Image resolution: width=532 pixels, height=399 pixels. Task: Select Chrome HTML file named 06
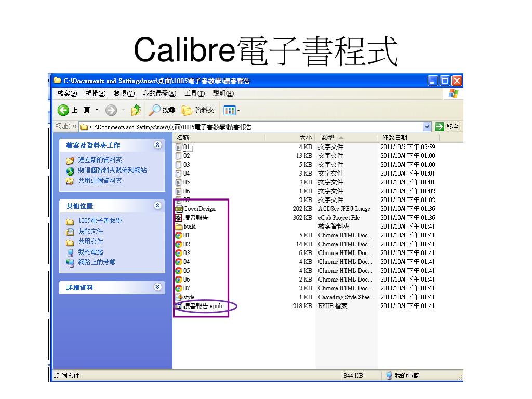click(x=187, y=279)
